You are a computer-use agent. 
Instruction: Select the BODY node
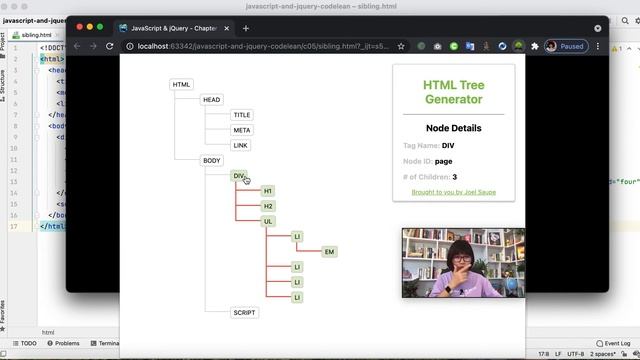211,161
